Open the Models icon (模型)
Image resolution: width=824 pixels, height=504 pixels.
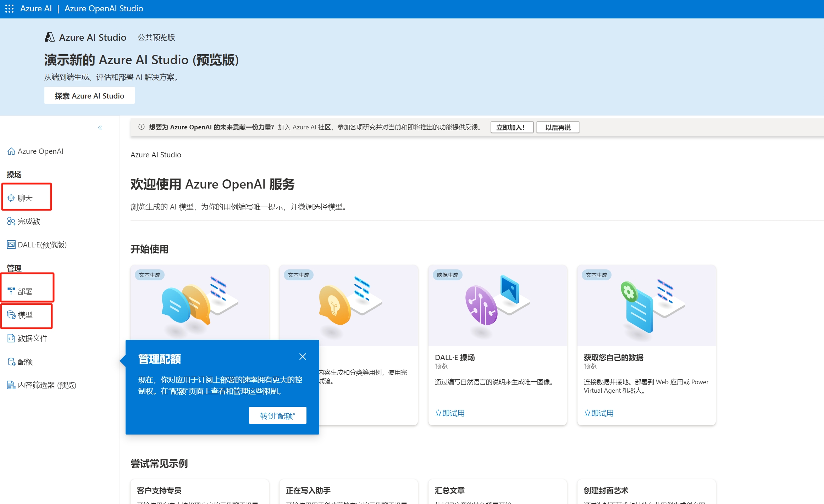click(11, 315)
